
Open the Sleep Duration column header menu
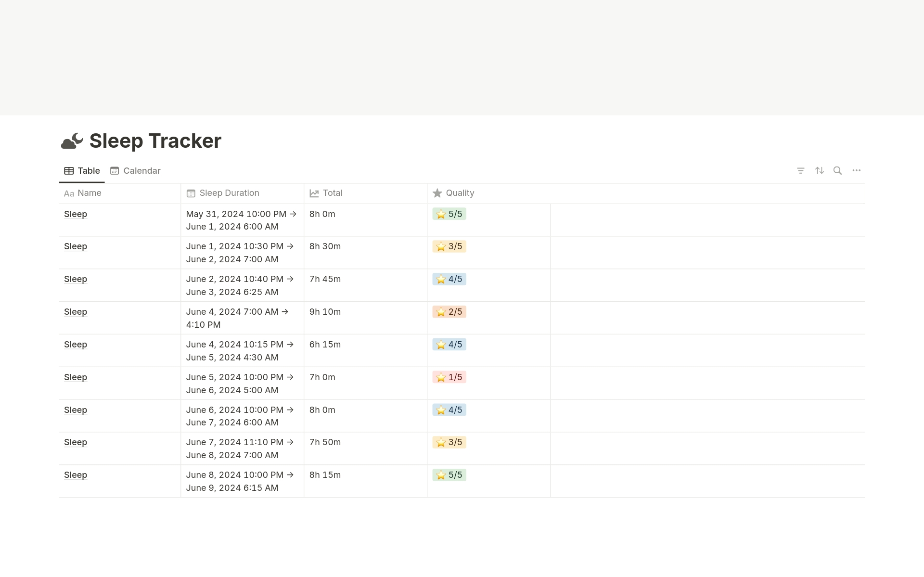point(229,193)
